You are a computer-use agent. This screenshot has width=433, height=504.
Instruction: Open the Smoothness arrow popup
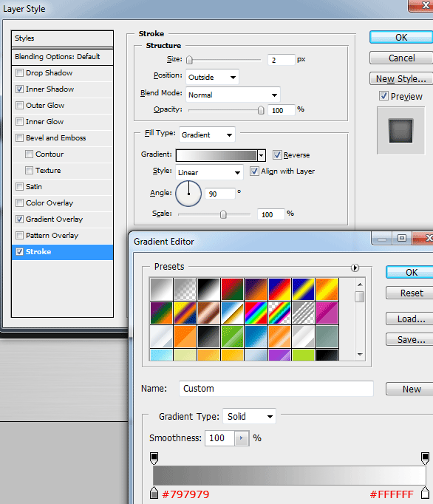pos(242,438)
